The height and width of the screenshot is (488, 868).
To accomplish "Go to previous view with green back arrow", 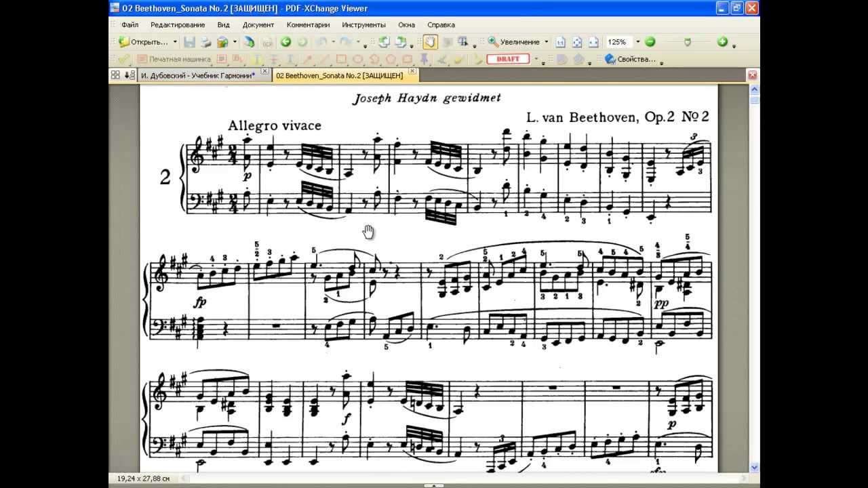I will pyautogui.click(x=285, y=42).
